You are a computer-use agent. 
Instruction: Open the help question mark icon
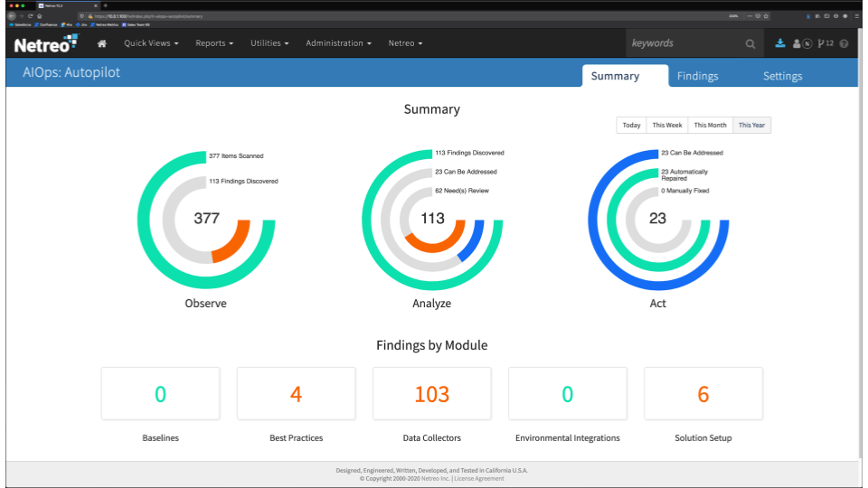coord(844,43)
